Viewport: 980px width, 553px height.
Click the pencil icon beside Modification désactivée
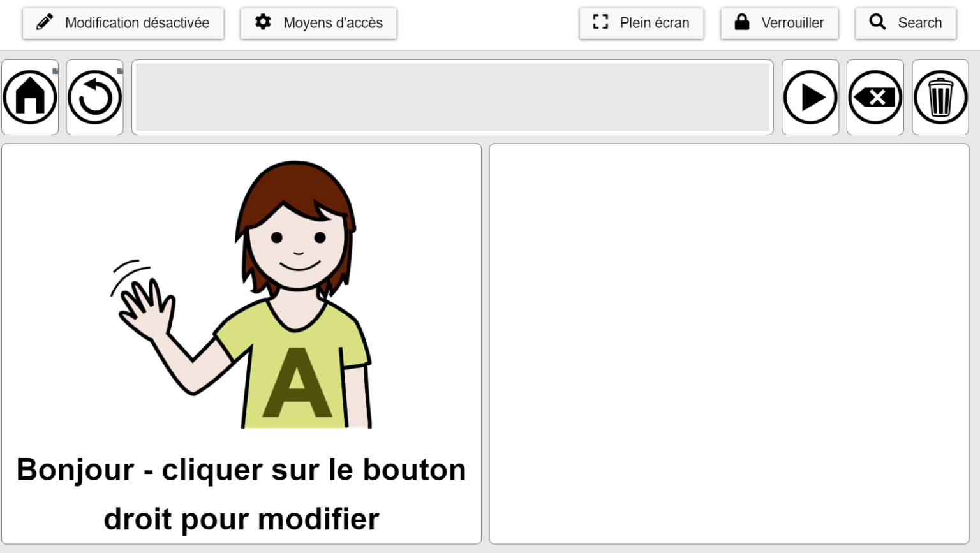(45, 22)
